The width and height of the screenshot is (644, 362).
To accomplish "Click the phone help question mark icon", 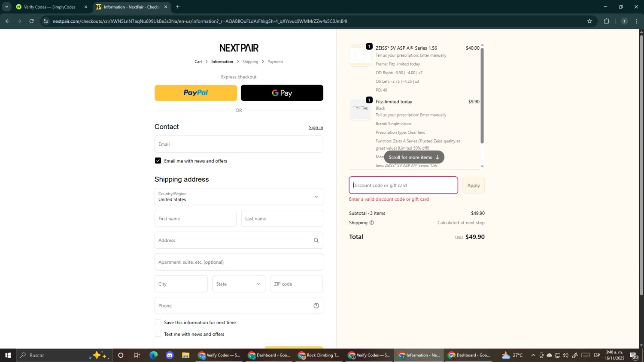I will click(x=316, y=306).
